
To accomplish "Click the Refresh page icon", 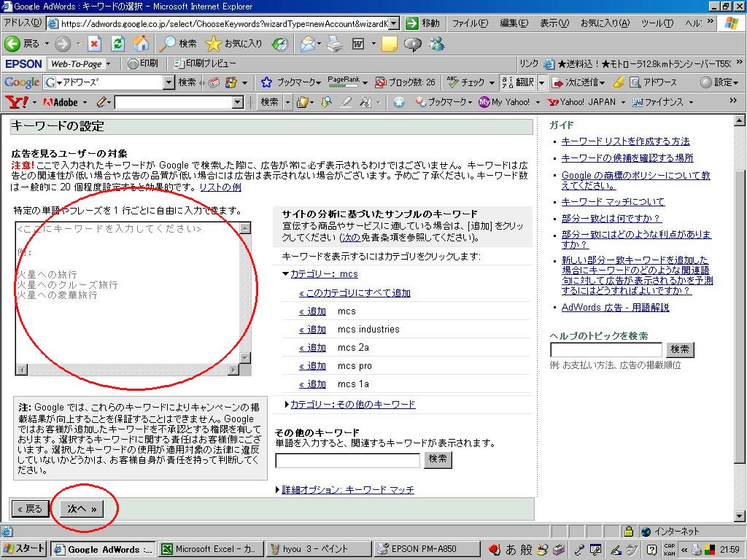I will pos(117,44).
